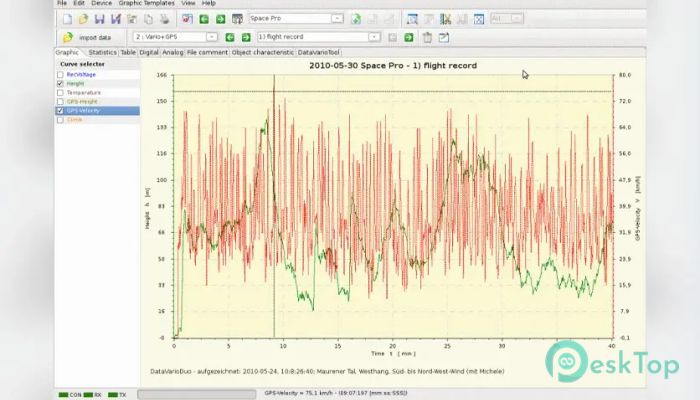Switch to the Digital tab
The height and width of the screenshot is (400, 700).
149,52
